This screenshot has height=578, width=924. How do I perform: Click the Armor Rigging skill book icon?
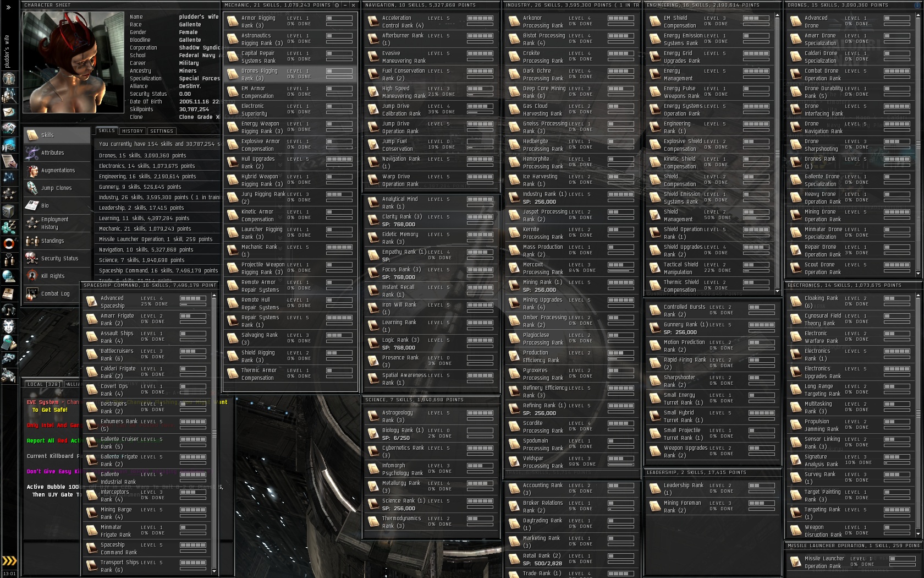pyautogui.click(x=233, y=21)
